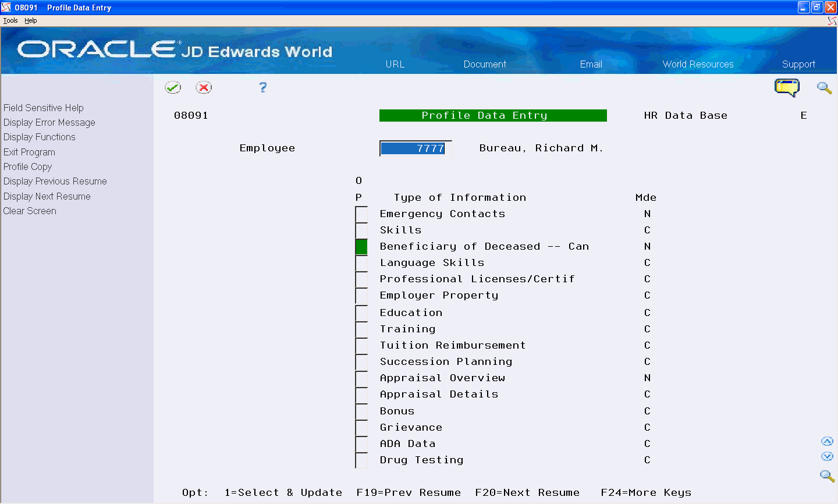Choose Profile Copy in the sidebar
The image size is (838, 504).
(x=28, y=166)
